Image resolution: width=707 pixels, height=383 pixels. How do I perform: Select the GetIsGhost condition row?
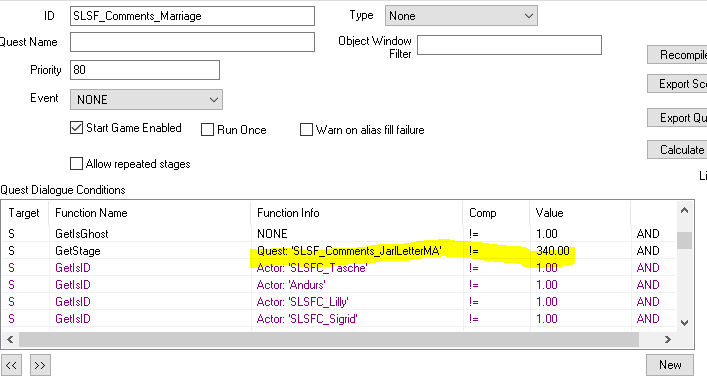pos(338,234)
